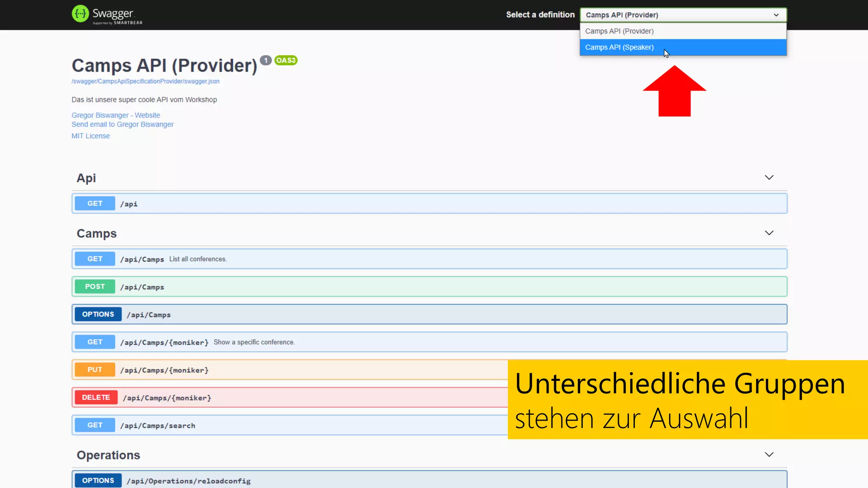Collapse the Operations section chevron
This screenshot has width=868, height=488.
coord(769,455)
